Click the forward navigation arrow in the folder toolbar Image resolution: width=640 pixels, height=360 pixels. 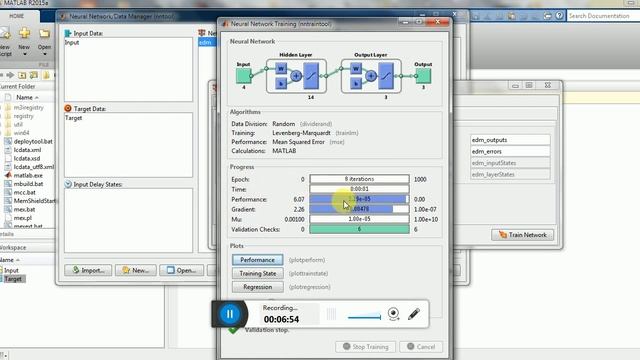[10, 75]
